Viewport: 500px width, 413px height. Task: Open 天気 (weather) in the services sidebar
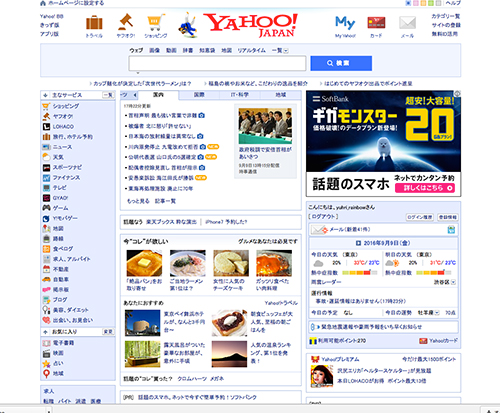(x=58, y=157)
